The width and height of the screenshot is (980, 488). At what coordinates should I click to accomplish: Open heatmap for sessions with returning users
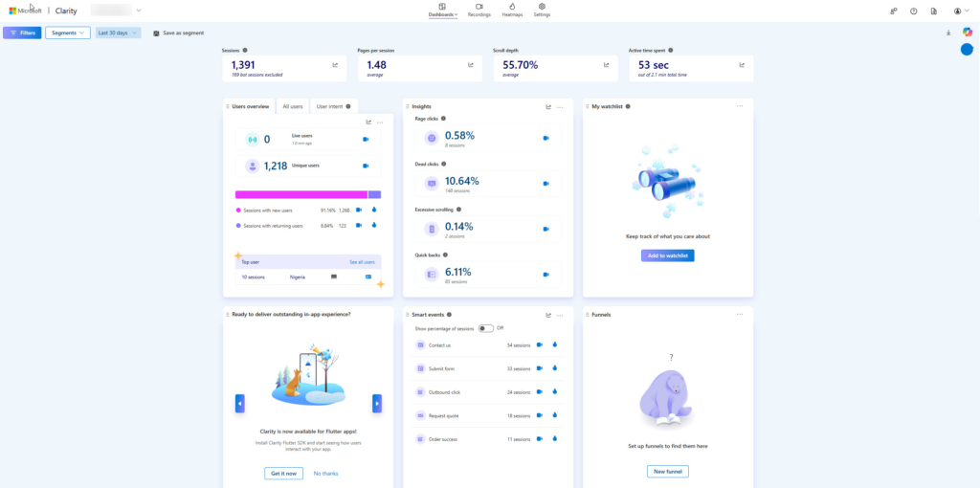click(374, 225)
